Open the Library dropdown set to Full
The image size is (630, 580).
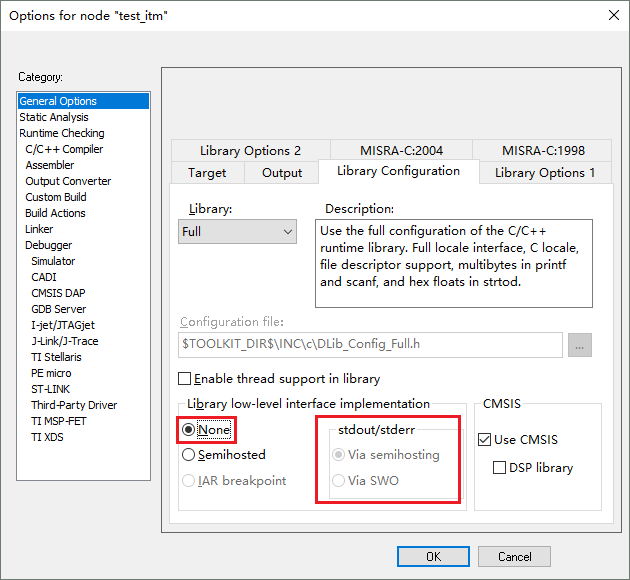pos(237,231)
